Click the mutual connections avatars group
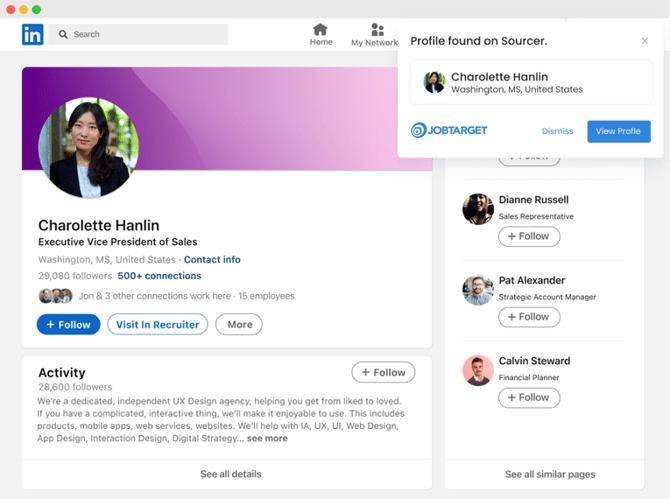The height and width of the screenshot is (499, 670). click(56, 296)
